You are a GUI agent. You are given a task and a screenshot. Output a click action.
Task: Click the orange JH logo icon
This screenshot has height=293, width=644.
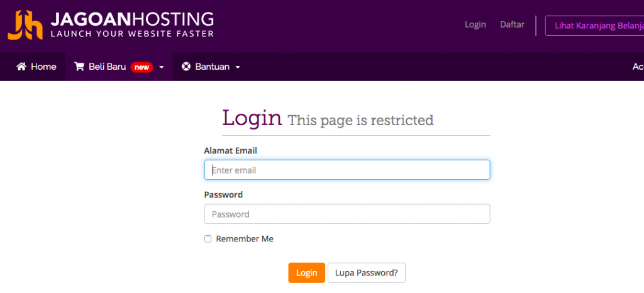point(25,25)
